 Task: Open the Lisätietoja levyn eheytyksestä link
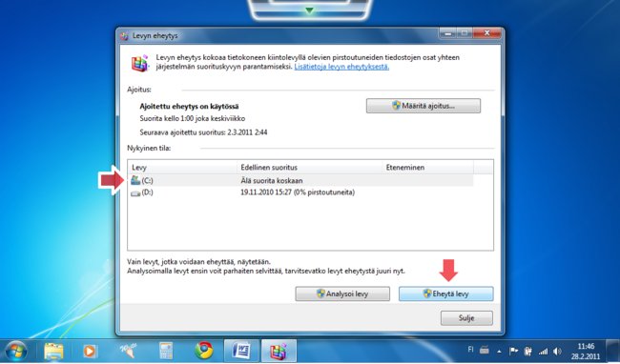[341, 67]
